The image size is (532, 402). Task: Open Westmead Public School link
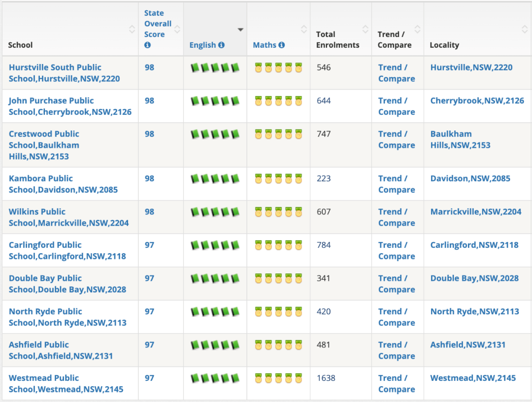pos(66,383)
